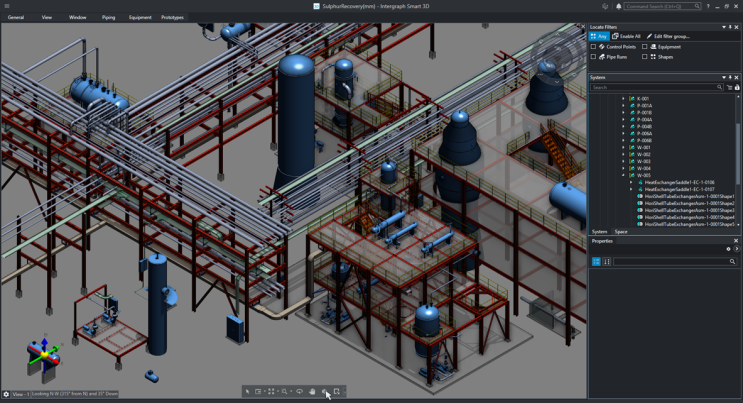Activate the Fit view tool

[x=271, y=391]
